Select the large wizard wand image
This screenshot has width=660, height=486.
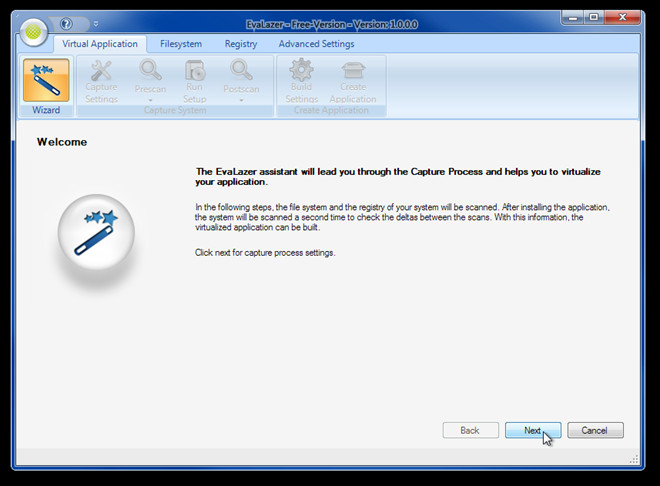click(x=96, y=232)
